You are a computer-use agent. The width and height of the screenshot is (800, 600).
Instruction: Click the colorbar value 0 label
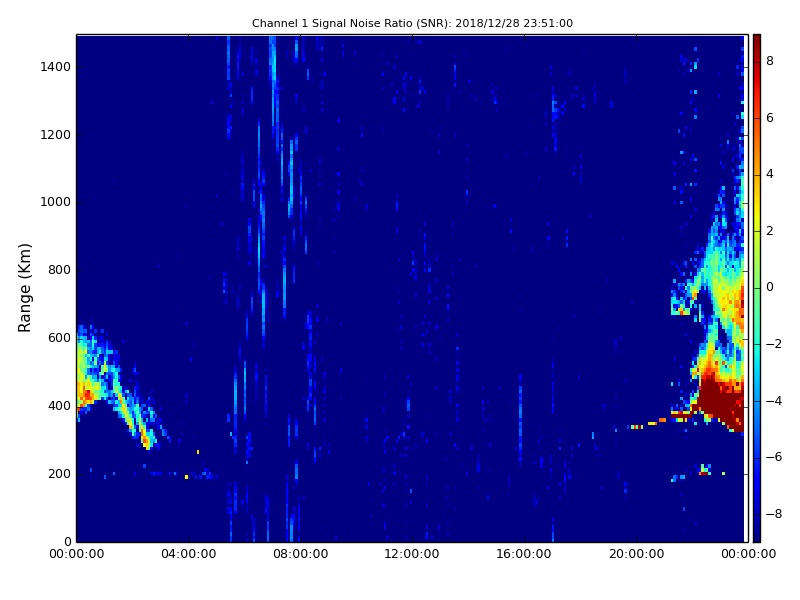(x=770, y=287)
